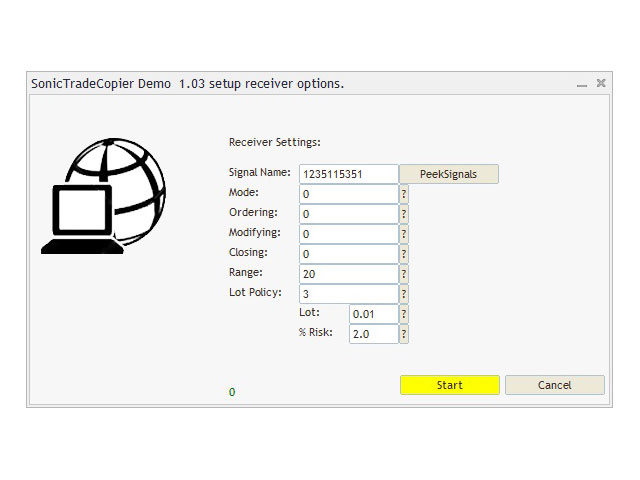
Task: Click the 'Range:' label
Action: pos(246,273)
